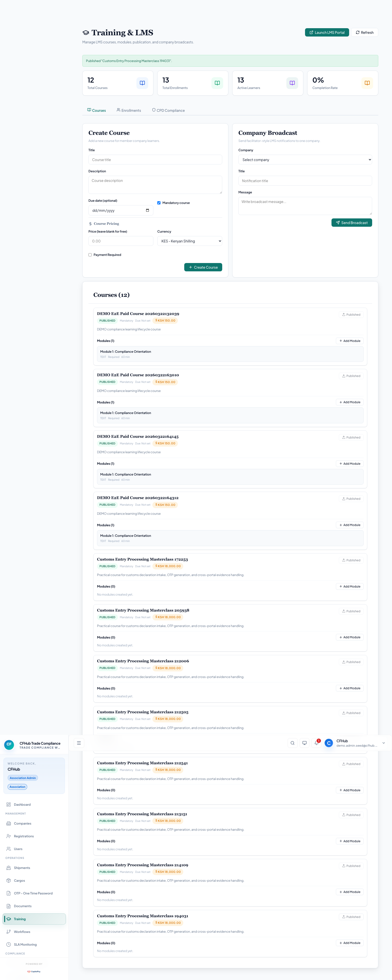Click the monitor display icon in header
The image size is (392, 980).
pos(305,743)
